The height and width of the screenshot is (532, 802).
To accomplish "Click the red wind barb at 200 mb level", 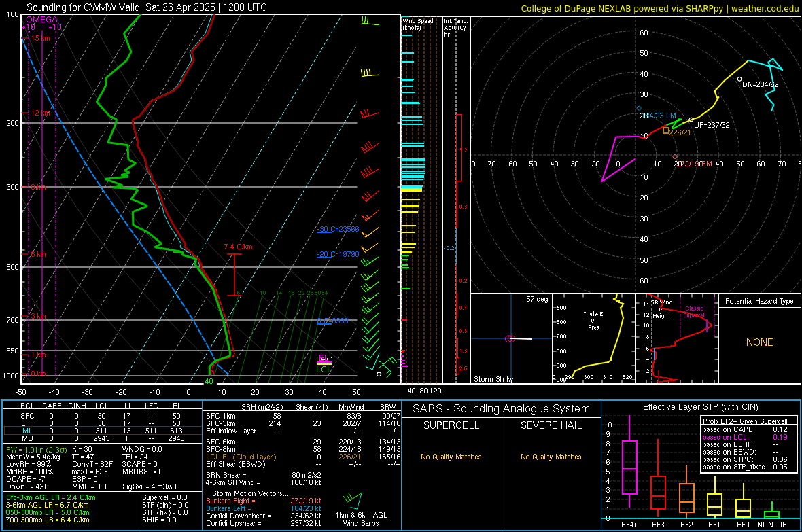I will tap(370, 113).
